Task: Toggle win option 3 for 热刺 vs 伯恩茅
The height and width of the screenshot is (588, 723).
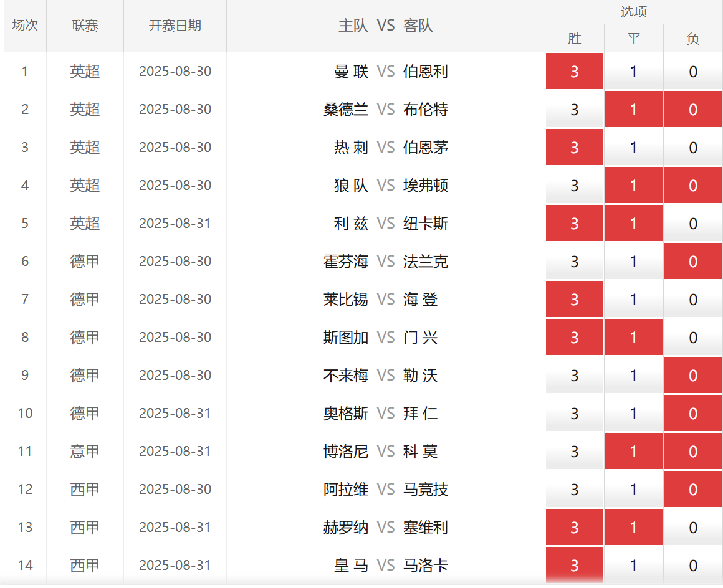Action: pyautogui.click(x=575, y=147)
